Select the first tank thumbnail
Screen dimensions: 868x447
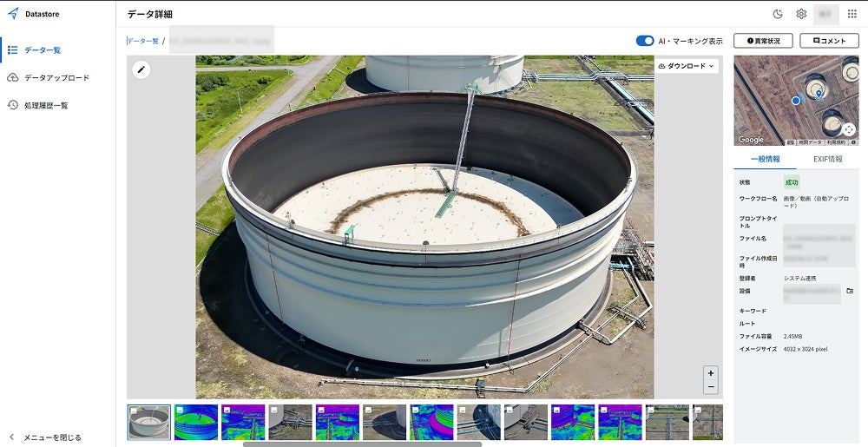tap(149, 422)
